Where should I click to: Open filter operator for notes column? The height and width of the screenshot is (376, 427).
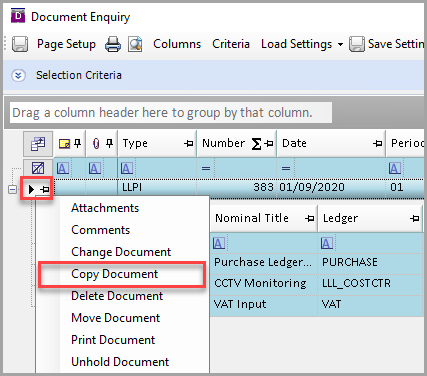click(63, 168)
